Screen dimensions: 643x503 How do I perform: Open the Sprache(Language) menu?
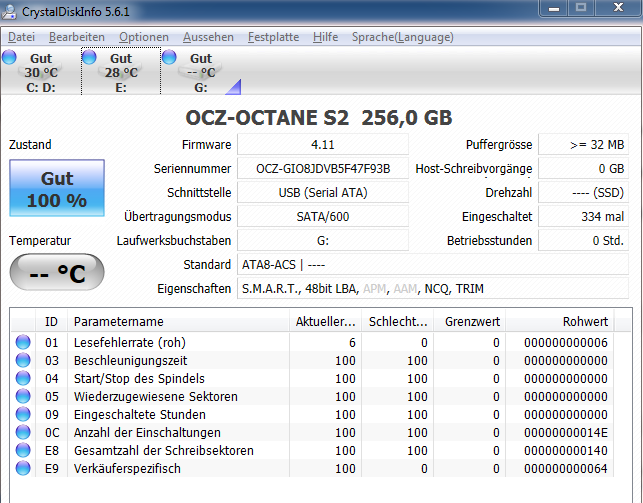(403, 37)
